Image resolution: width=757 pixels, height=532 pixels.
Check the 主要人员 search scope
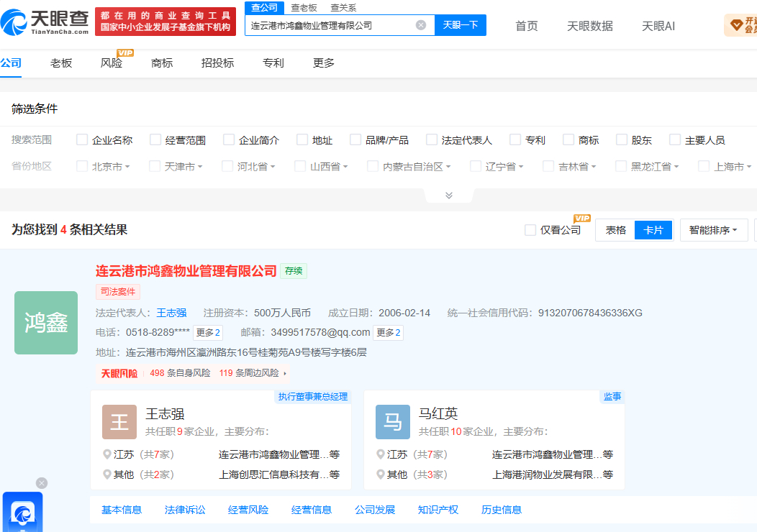point(675,140)
